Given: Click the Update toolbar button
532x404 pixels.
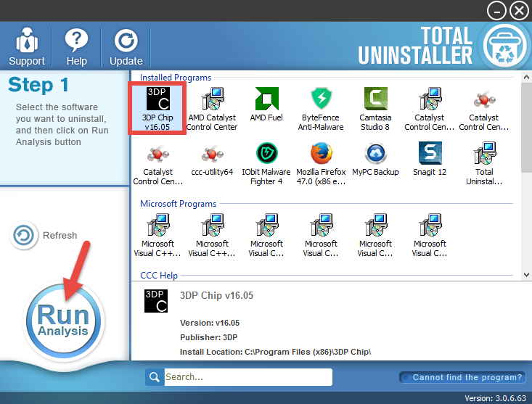Looking at the screenshot, I should (126, 47).
